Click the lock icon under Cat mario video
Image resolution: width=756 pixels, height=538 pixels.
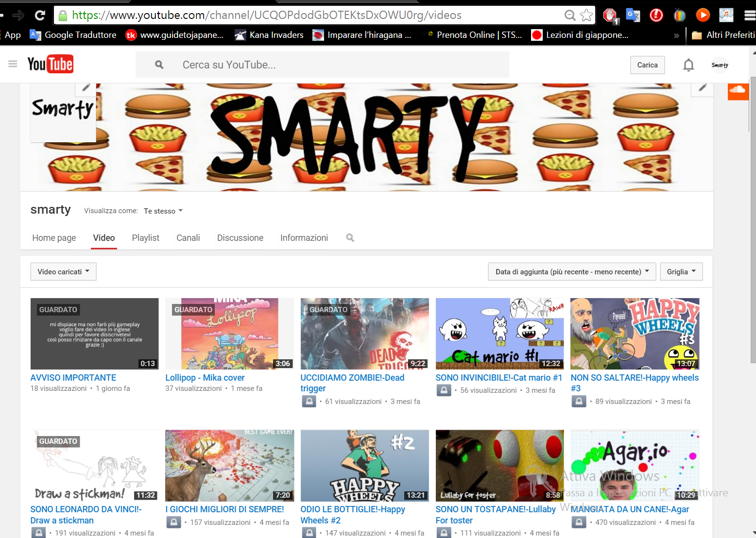(x=443, y=390)
